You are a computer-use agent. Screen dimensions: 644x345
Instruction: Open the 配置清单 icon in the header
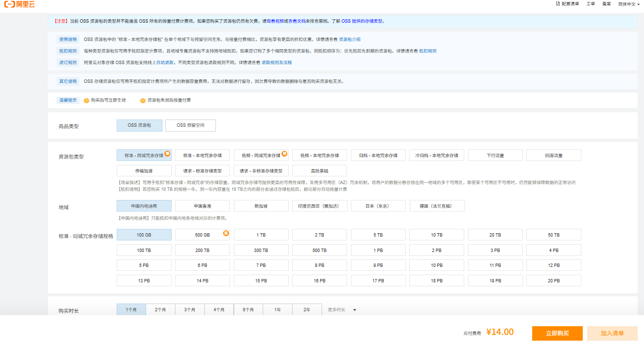pos(558,4)
